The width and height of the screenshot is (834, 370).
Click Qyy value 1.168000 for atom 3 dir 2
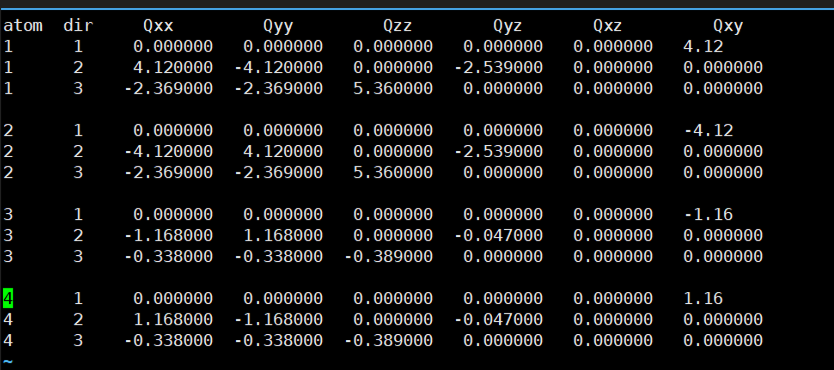(283, 235)
